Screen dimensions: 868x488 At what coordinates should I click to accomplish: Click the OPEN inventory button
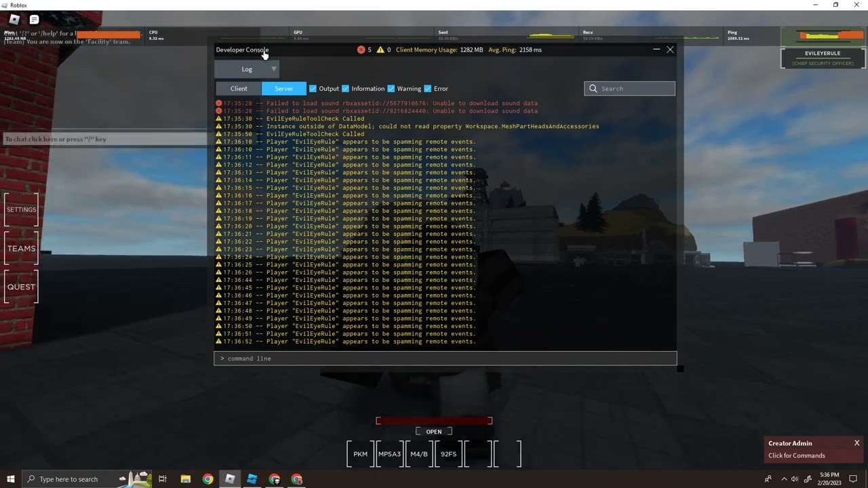(x=434, y=432)
